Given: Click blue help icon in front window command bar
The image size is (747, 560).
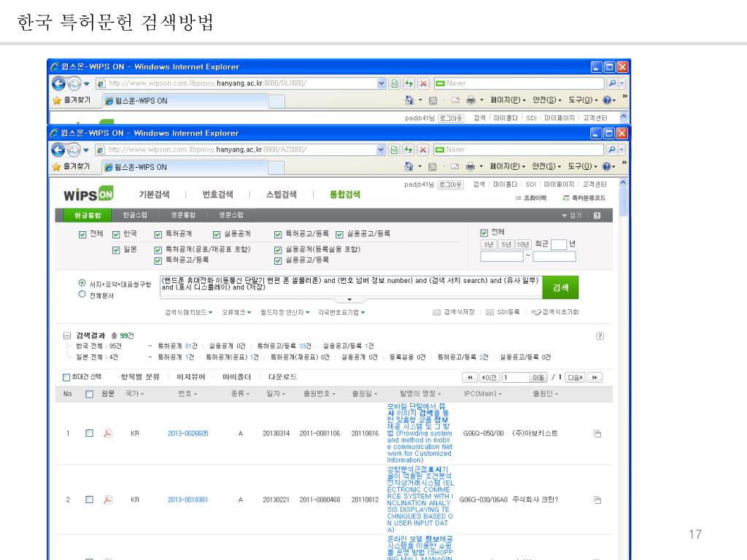Looking at the screenshot, I should (606, 166).
